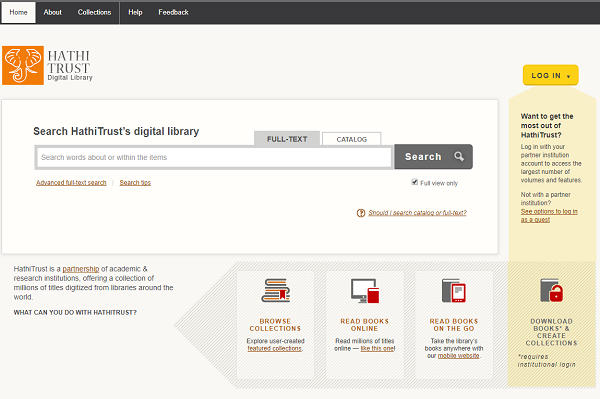The width and height of the screenshot is (600, 399).
Task: Click the Read Books On The Go tablet icon
Action: tap(453, 291)
